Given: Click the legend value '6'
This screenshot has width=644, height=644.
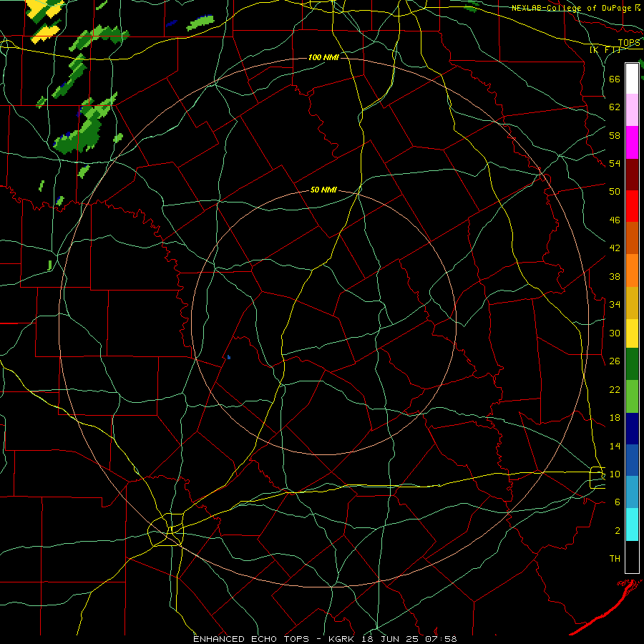Looking at the screenshot, I should (618, 502).
